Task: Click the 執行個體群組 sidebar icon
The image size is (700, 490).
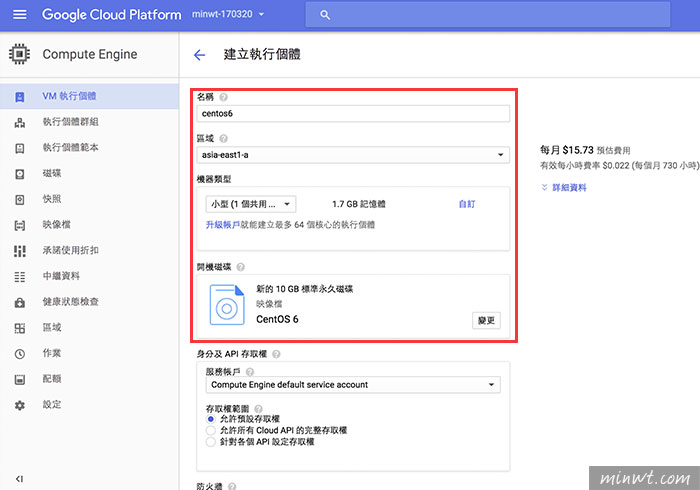Action: coord(20,123)
